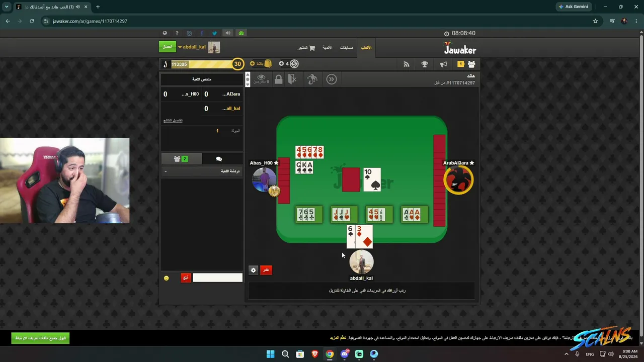Image resolution: width=644 pixels, height=362 pixels.
Task: Open the RSS feed icon
Action: tap(407, 64)
